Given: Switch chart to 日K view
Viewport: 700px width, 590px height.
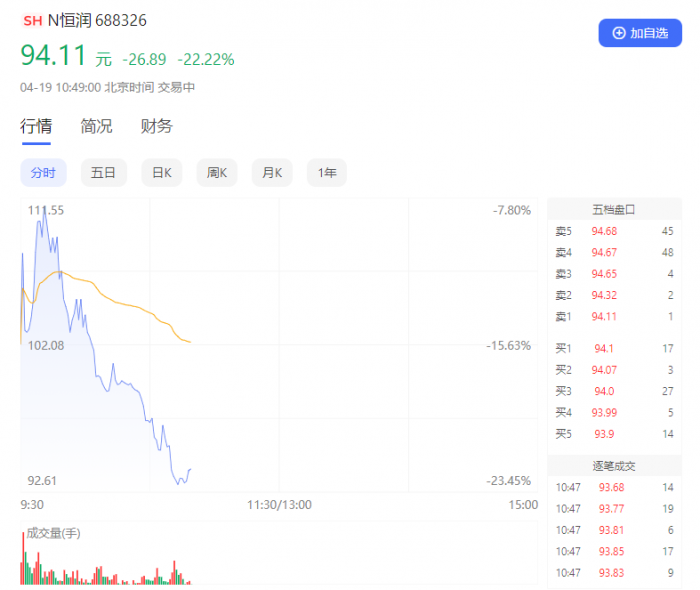Looking at the screenshot, I should tap(161, 173).
